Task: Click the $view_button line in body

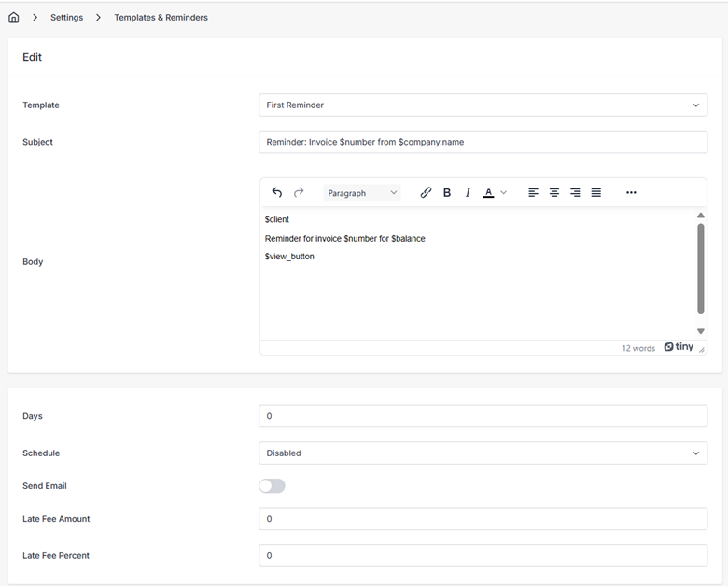Action: 289,257
